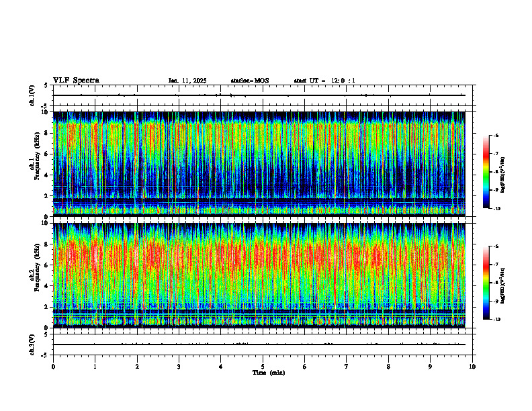The height and width of the screenshot is (411, 532).
Task: Click time axis tick label 7
Action: coord(347,367)
